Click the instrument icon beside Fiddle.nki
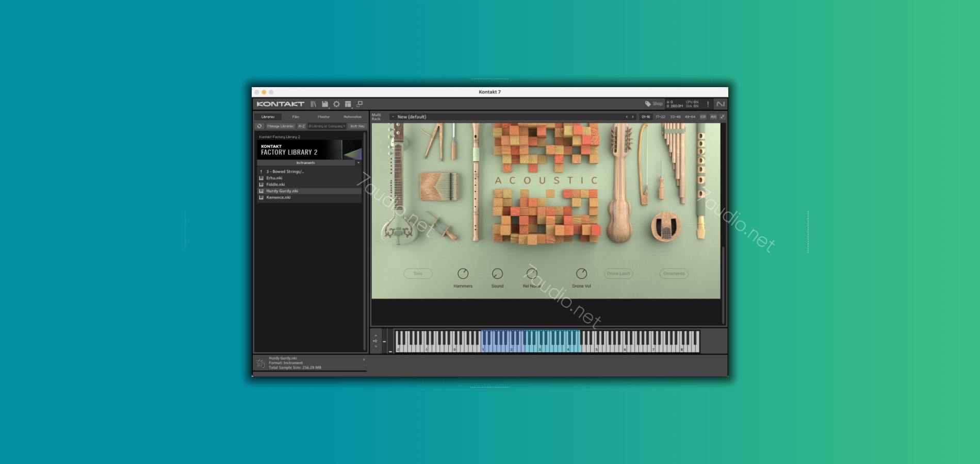Viewport: 980px width, 464px height. tap(261, 185)
